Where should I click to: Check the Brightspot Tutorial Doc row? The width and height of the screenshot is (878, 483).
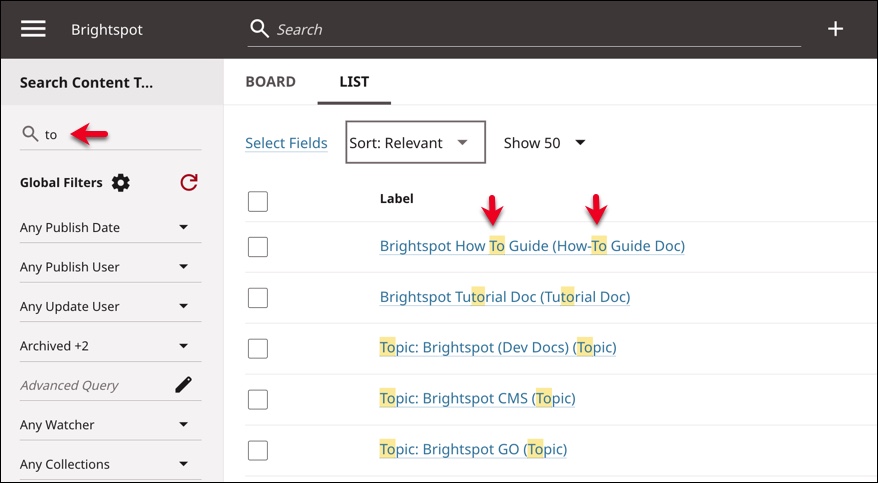pyautogui.click(x=258, y=298)
